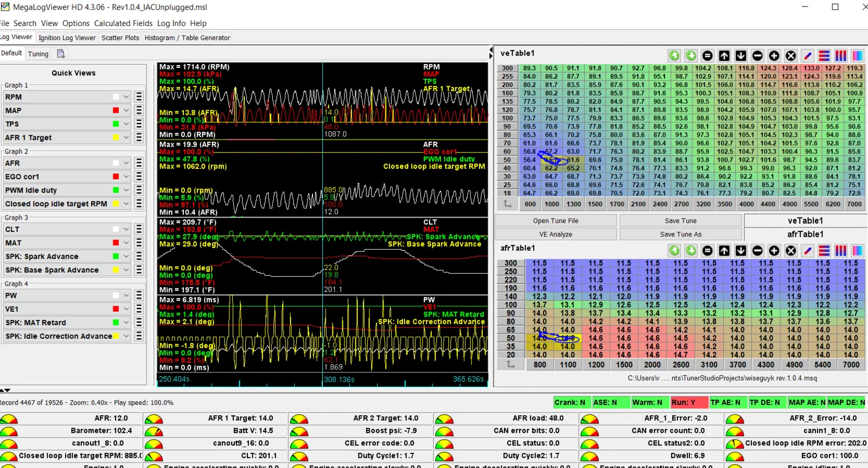
Task: Click the afrTable1 axis swap corner icon
Action: (511, 364)
